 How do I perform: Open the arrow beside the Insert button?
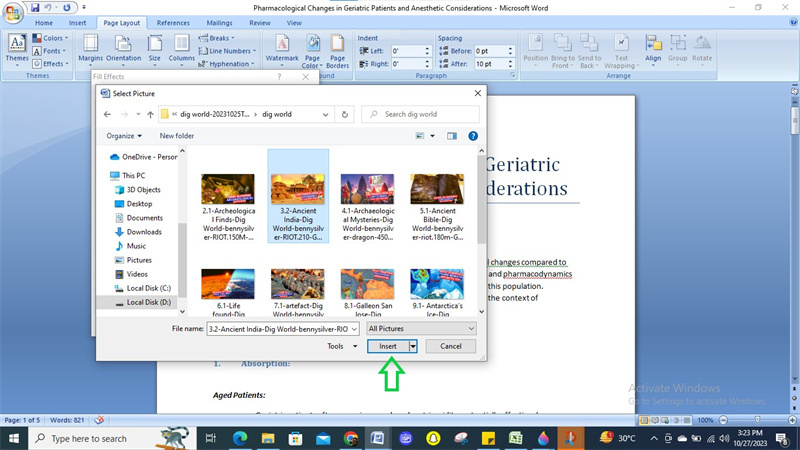point(413,346)
